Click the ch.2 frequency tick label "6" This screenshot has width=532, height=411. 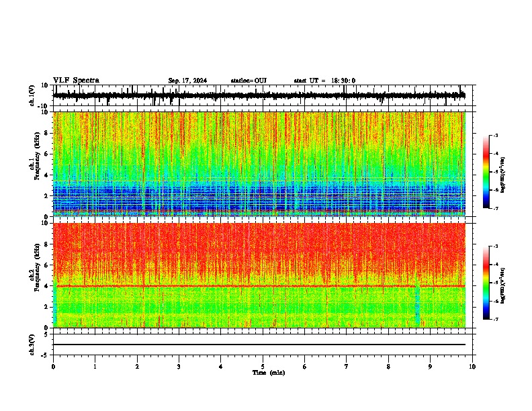pyautogui.click(x=46, y=265)
